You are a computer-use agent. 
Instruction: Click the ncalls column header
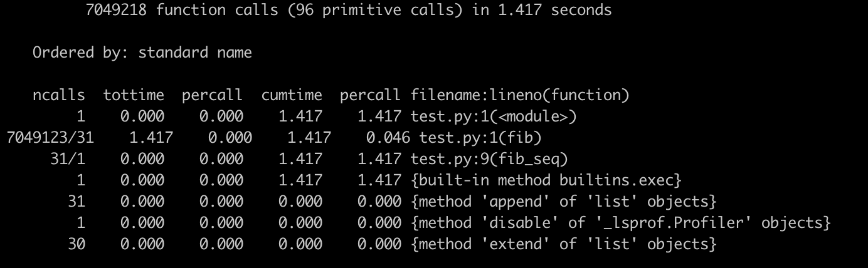(x=59, y=95)
